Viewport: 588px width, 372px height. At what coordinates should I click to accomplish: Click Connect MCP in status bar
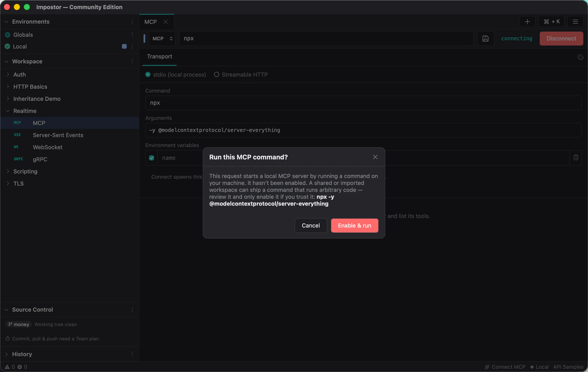tap(505, 367)
